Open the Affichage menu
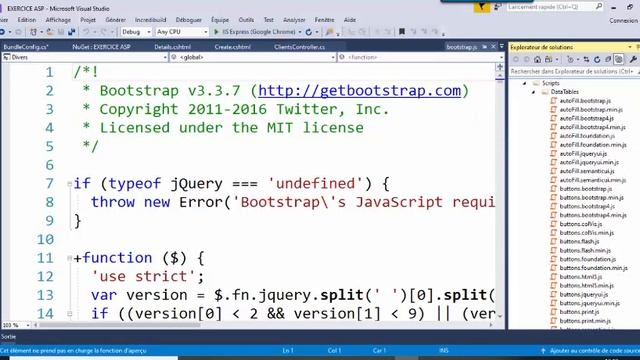The height and width of the screenshot is (360, 640). point(58,20)
